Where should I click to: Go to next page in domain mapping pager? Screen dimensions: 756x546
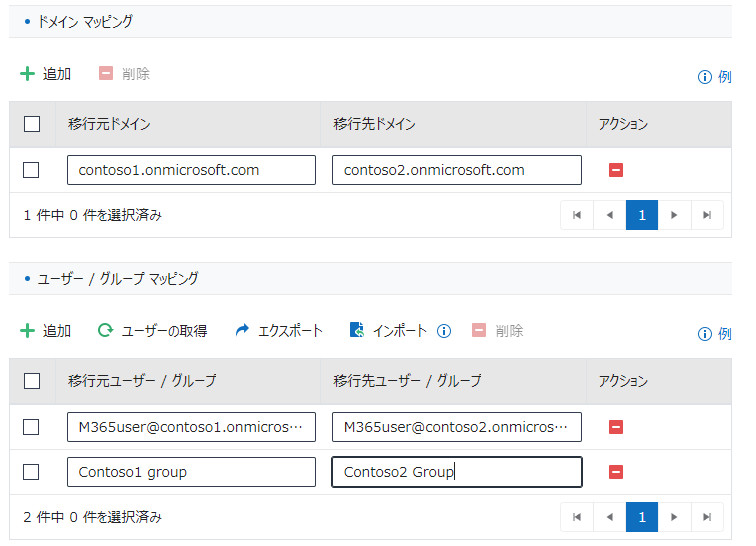click(x=674, y=215)
